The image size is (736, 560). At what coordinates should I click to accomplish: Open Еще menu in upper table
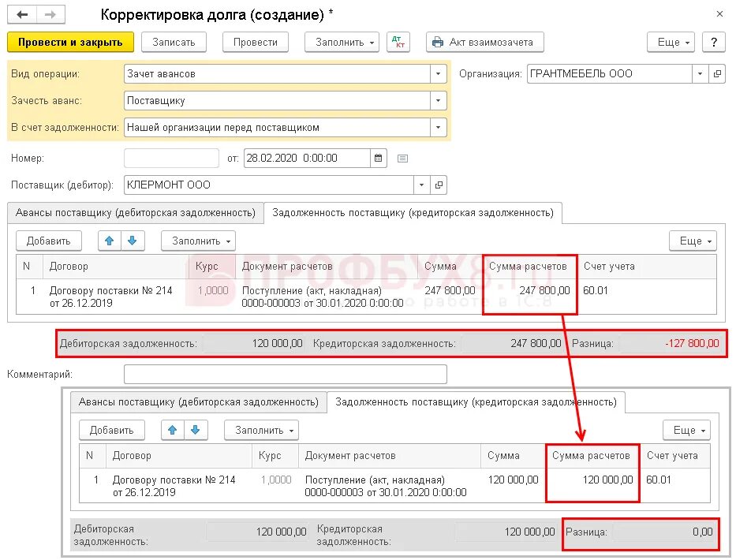pyautogui.click(x=693, y=241)
